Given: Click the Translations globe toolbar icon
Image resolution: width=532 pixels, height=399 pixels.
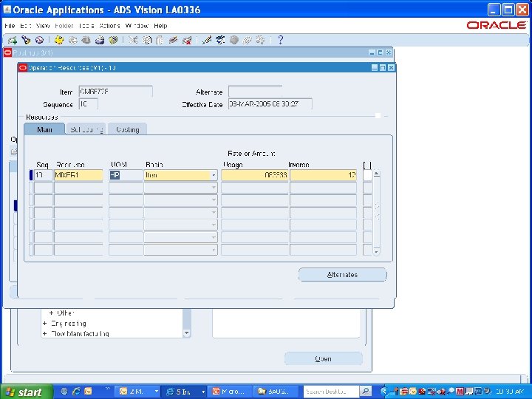Looking at the screenshot, I should pyautogui.click(x=233, y=41).
